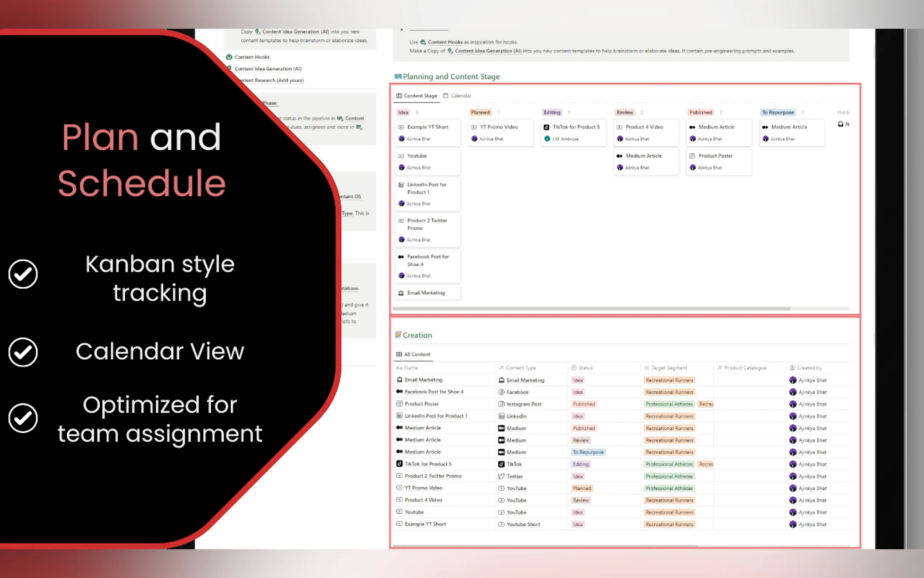Click the LinkedIn icon next to LinkedIn Post for Product 1 row
Screen dimensions: 924x578
[x=399, y=416]
